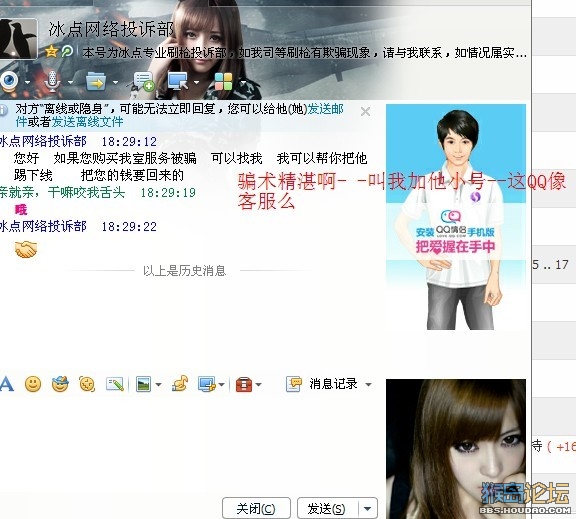Expand the screen capture options arrow
The width and height of the screenshot is (576, 519).
222,385
